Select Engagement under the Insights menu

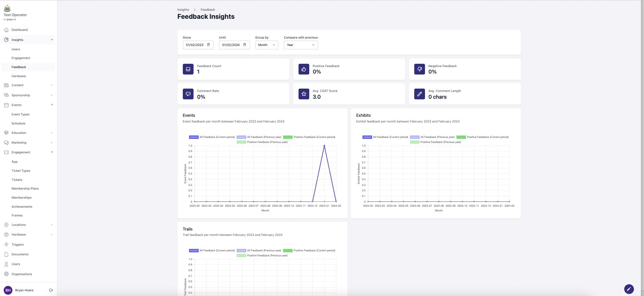[x=21, y=58]
